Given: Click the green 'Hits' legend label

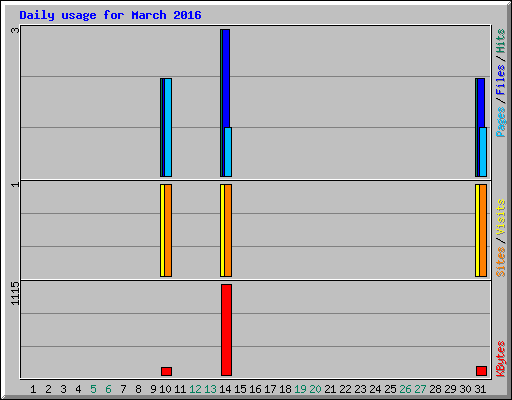Looking at the screenshot, I should coord(500,41).
